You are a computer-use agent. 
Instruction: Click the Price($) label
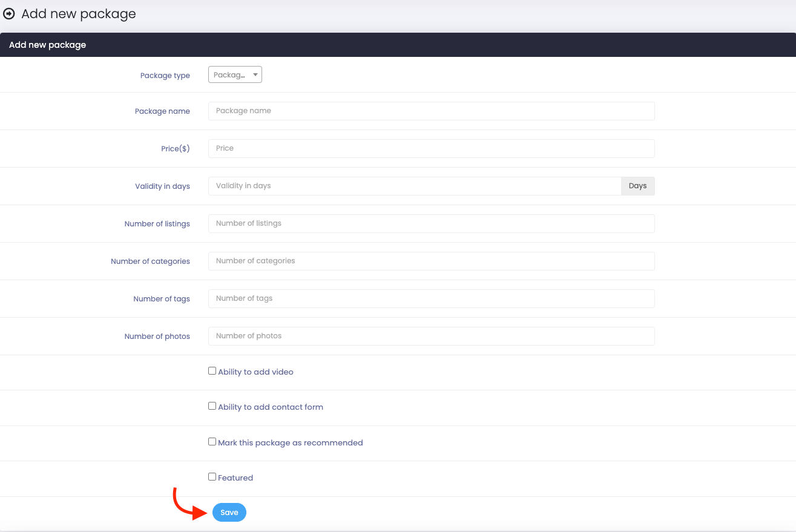click(176, 149)
